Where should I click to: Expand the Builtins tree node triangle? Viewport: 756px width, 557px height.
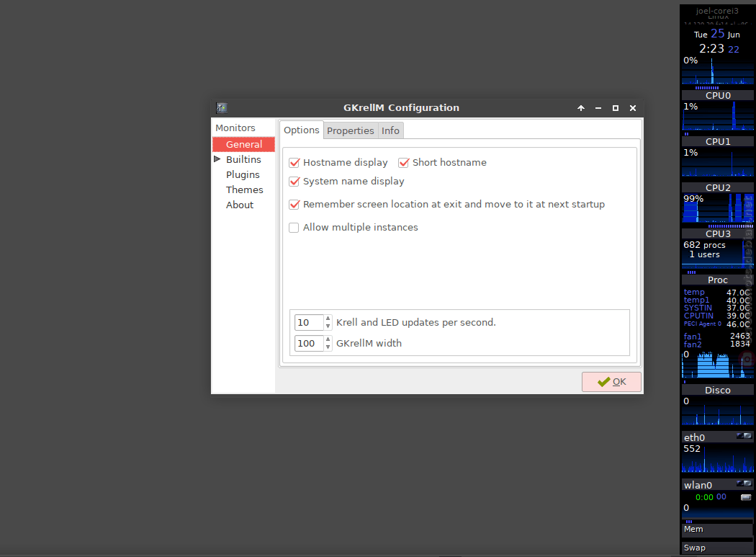217,159
